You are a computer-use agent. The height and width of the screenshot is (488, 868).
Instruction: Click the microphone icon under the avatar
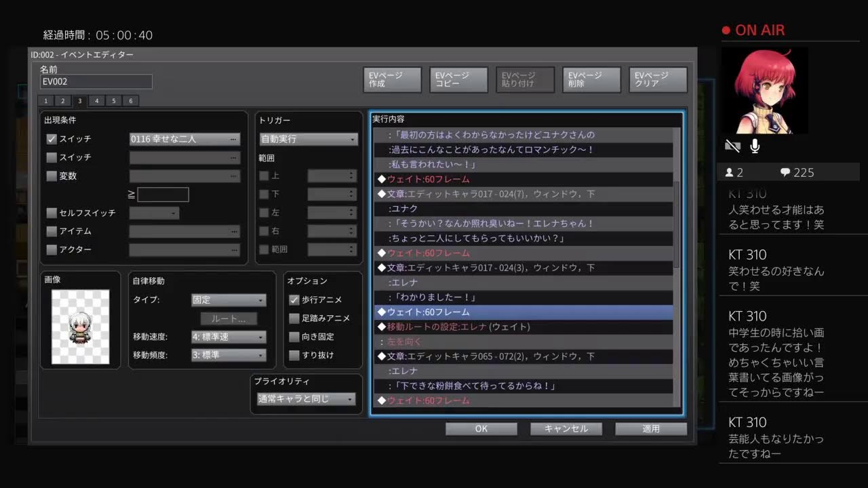coord(754,146)
